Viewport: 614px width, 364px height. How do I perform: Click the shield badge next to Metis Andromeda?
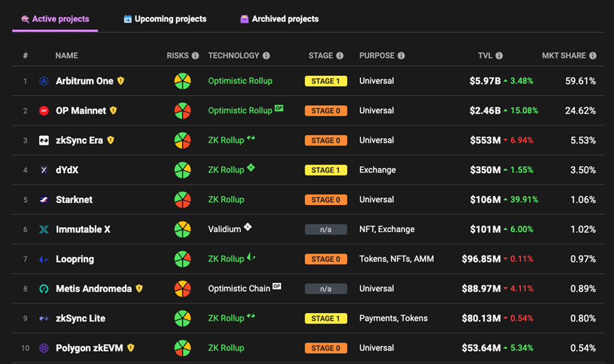(x=139, y=289)
